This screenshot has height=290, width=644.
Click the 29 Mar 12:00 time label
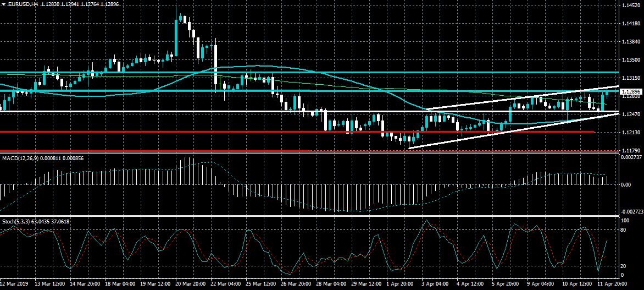367,284
